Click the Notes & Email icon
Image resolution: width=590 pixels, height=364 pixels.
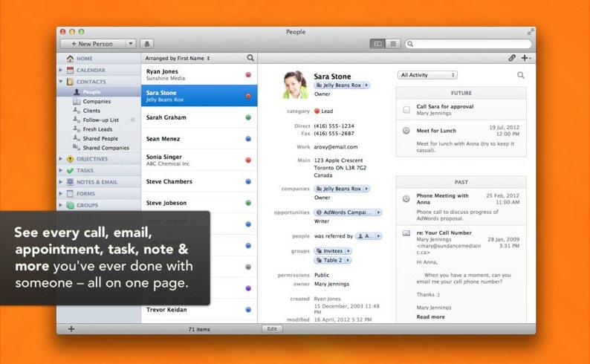70,183
